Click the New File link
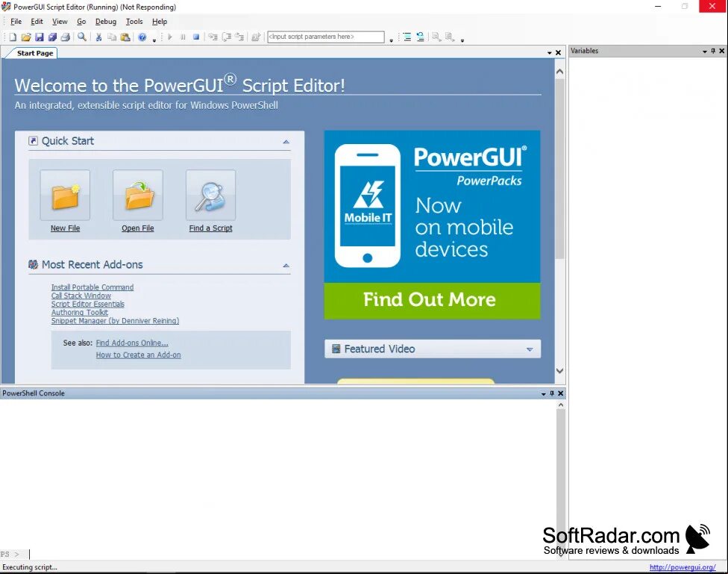The height and width of the screenshot is (574, 728). (x=65, y=228)
